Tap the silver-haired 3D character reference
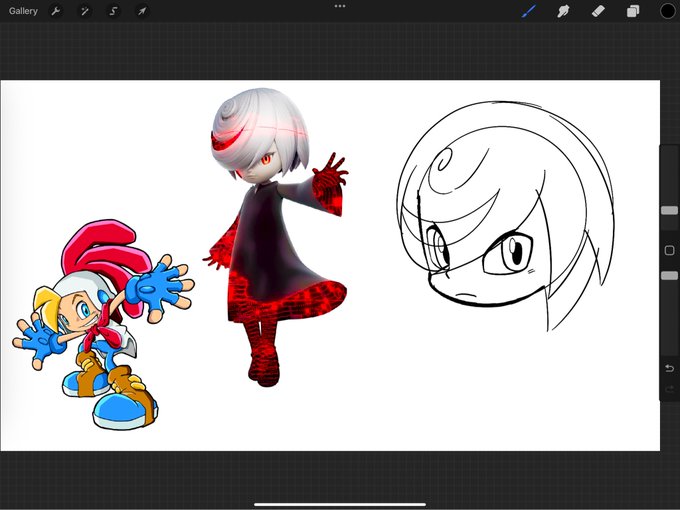This screenshot has width=680, height=510. (277, 237)
